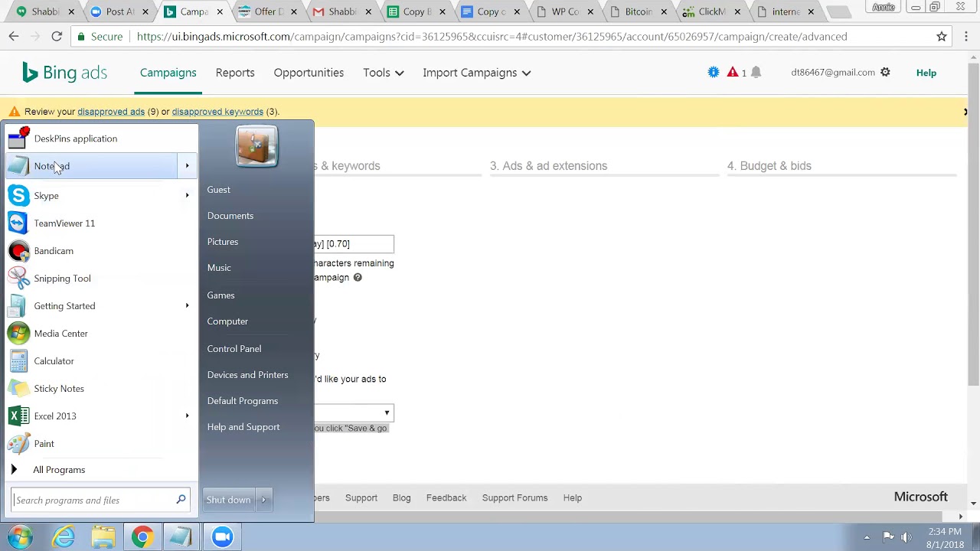Open File Explorer from the taskbar
Image resolution: width=980 pixels, height=551 pixels.
pyautogui.click(x=103, y=536)
